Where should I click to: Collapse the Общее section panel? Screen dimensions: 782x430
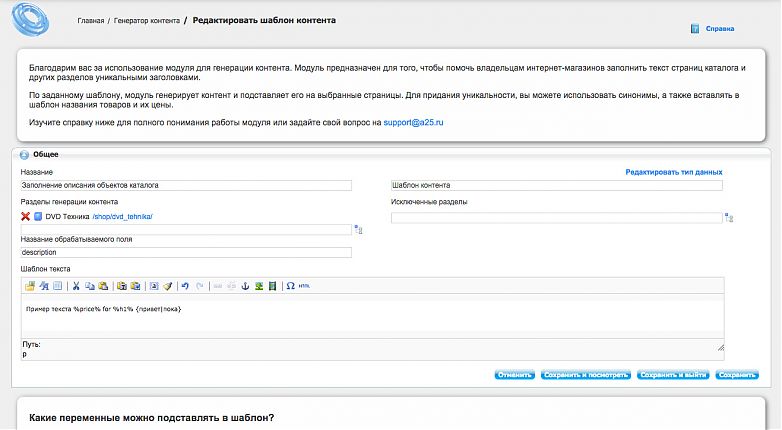[x=24, y=154]
